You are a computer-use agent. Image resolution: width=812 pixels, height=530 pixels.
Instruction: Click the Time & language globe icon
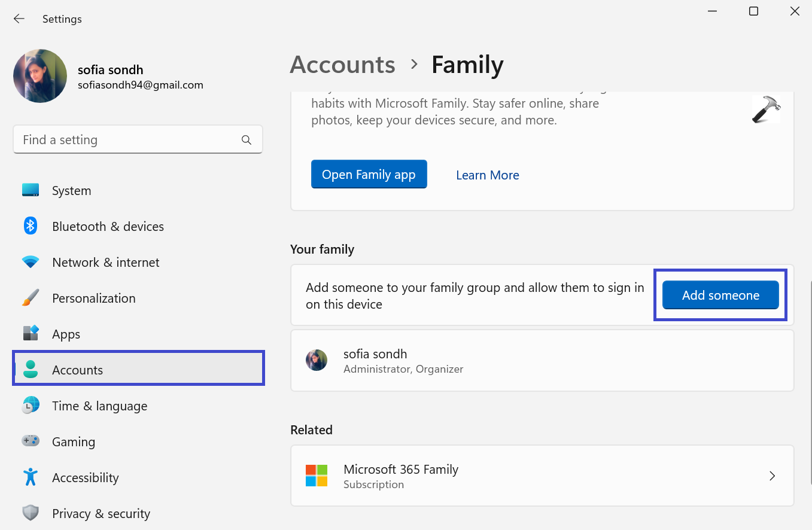[31, 406]
